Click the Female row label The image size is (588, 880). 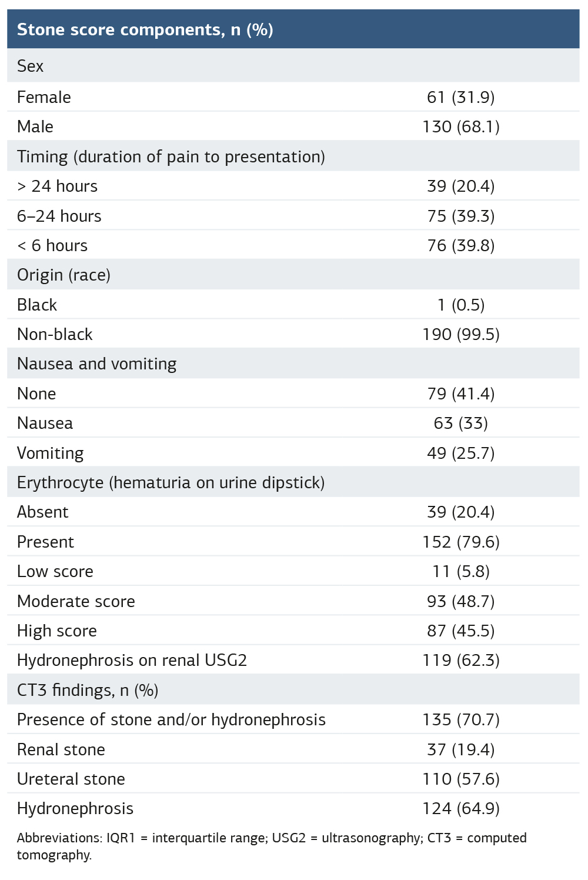point(44,97)
